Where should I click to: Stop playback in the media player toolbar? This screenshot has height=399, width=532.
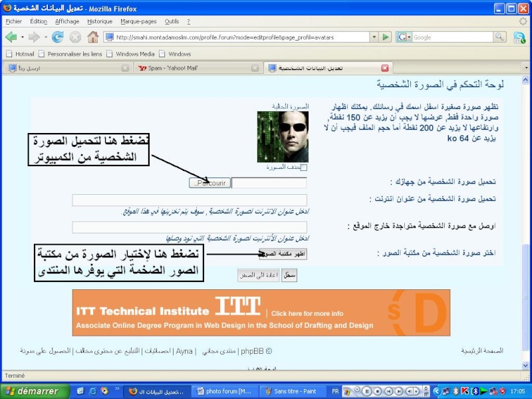pyautogui.click(x=378, y=391)
